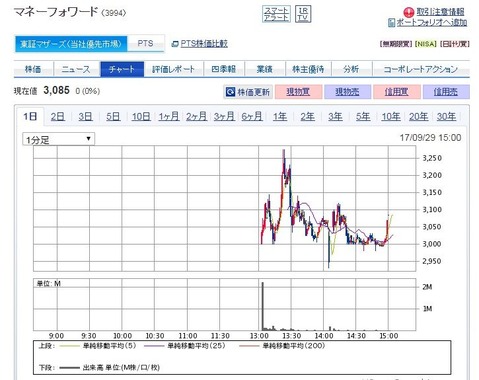Click the 13:30 time axis label
Viewport: 479px width, 380px height.
pos(292,336)
